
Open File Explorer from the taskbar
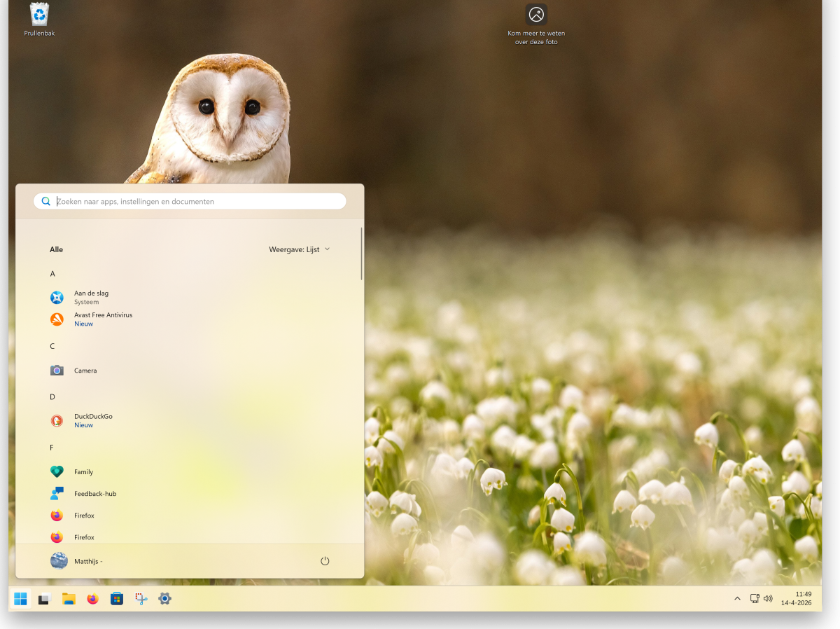(69, 599)
